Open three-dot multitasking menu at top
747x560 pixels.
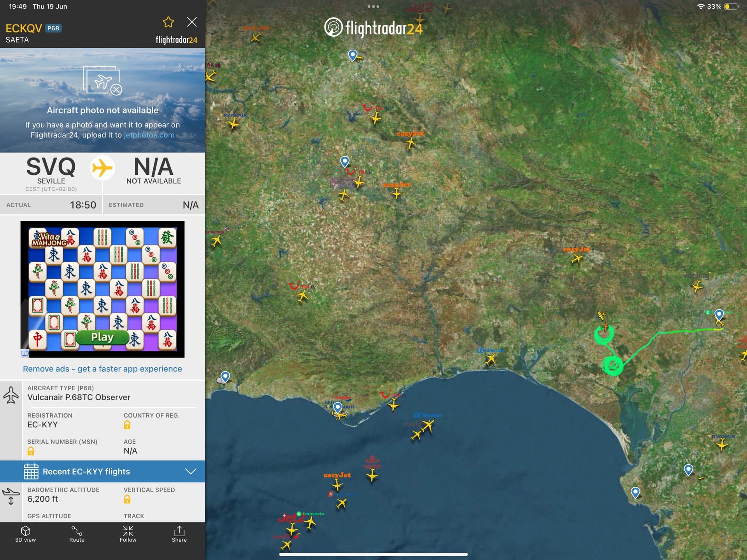pyautogui.click(x=373, y=7)
